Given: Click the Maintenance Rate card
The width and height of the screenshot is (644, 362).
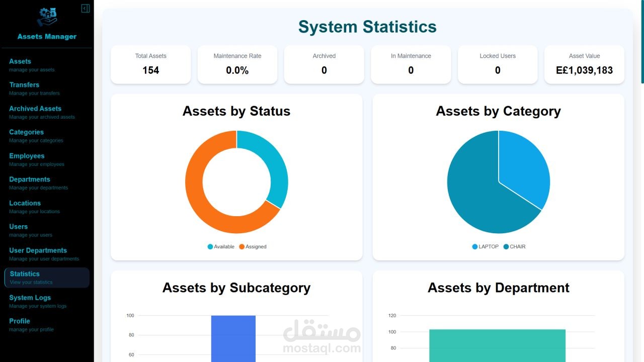Looking at the screenshot, I should pyautogui.click(x=237, y=64).
